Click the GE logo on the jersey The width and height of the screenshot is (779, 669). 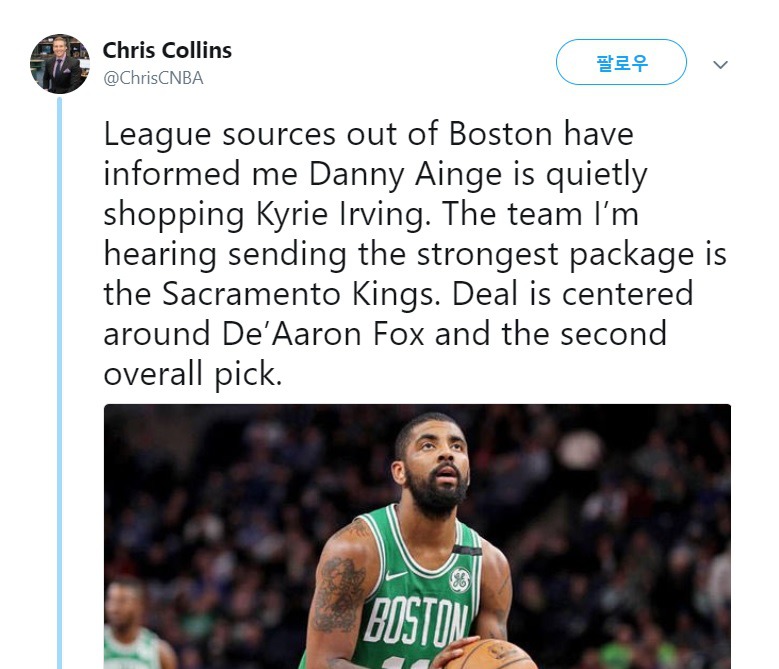(460, 580)
